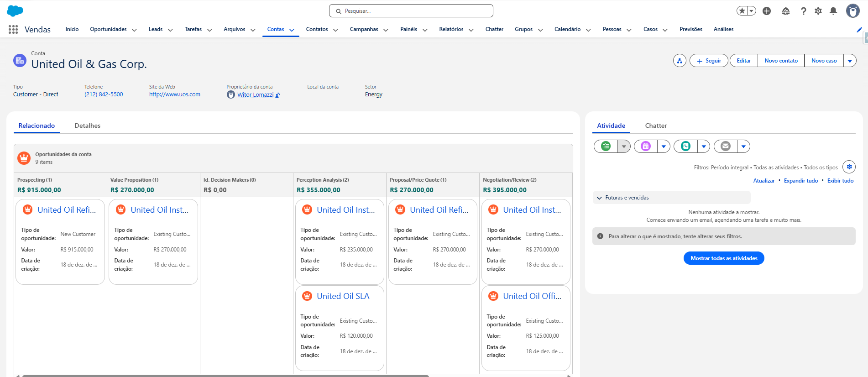View the account hierarchy icon
This screenshot has height=377, width=868.
(x=680, y=61)
